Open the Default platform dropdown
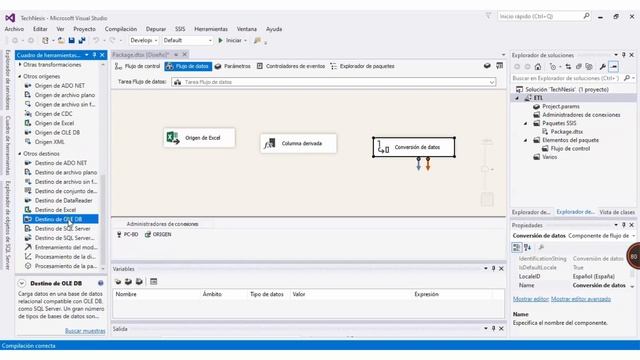Image resolution: width=640 pixels, height=360 pixels. coord(187,40)
